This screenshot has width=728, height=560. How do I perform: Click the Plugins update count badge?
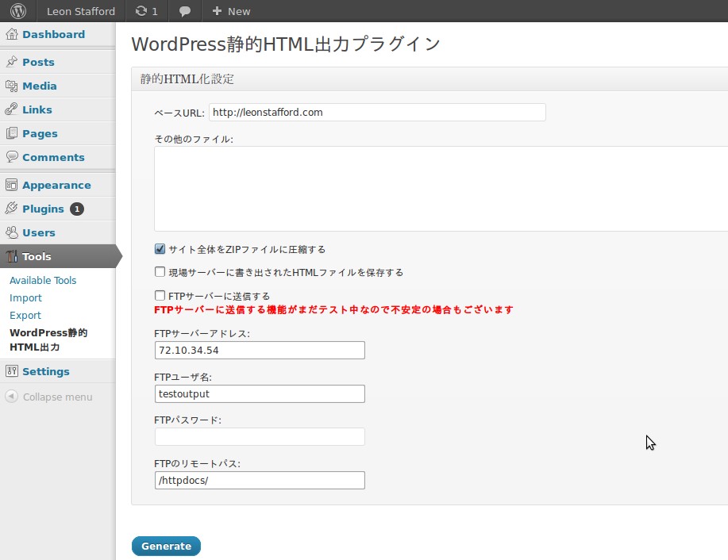point(77,209)
